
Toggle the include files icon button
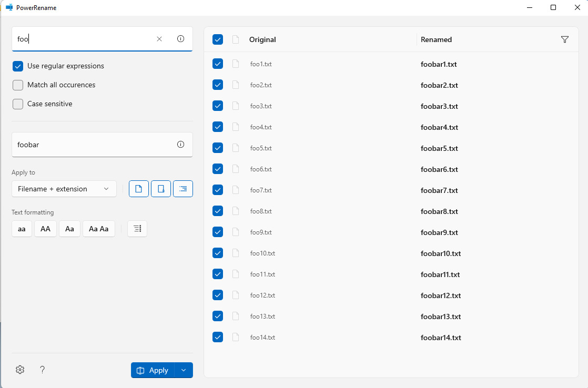point(139,189)
